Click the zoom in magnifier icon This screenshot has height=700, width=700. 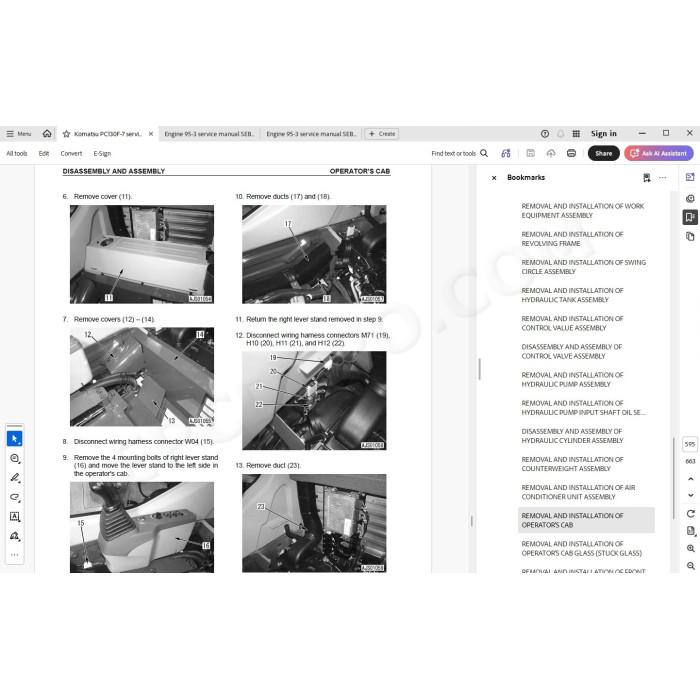pos(691,549)
